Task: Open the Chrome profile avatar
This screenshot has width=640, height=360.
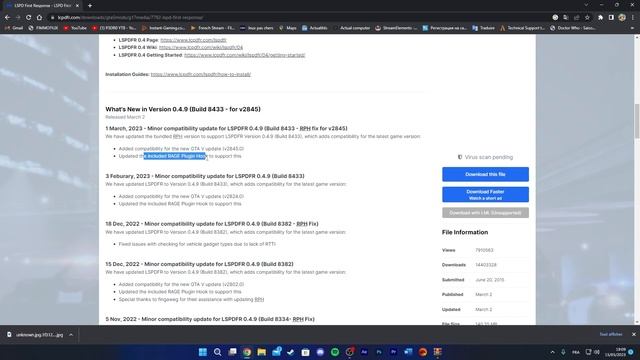Action: point(622,18)
